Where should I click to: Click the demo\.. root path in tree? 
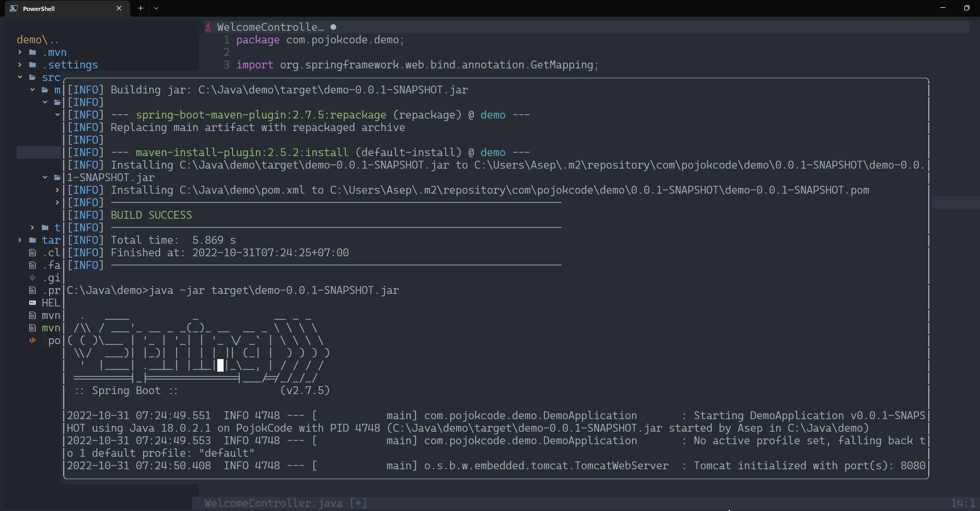38,40
